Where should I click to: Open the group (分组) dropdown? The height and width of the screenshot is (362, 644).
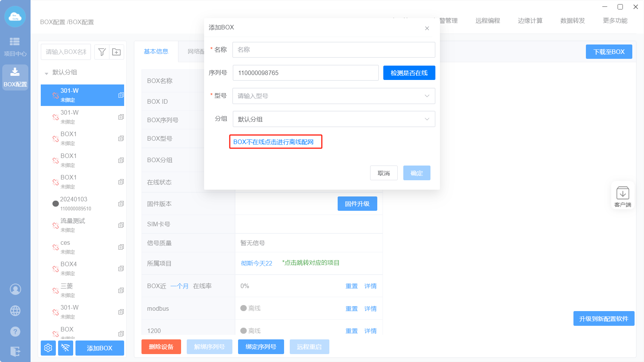pos(334,119)
